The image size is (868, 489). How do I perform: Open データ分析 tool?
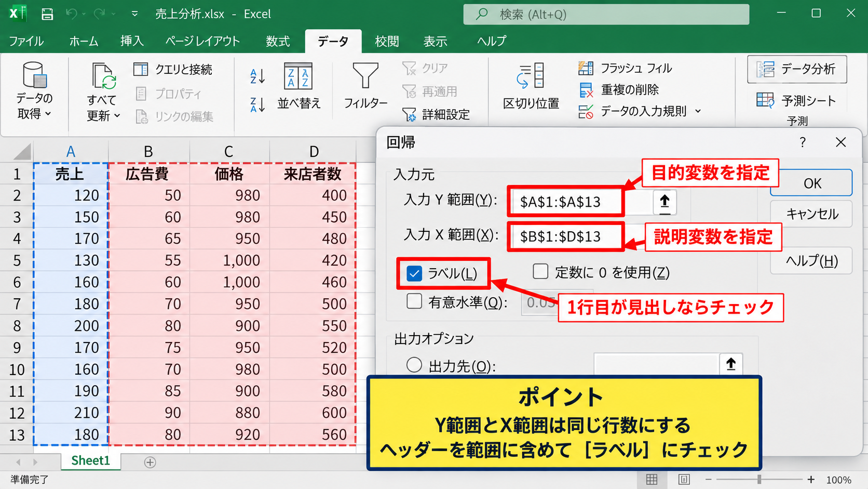(797, 69)
